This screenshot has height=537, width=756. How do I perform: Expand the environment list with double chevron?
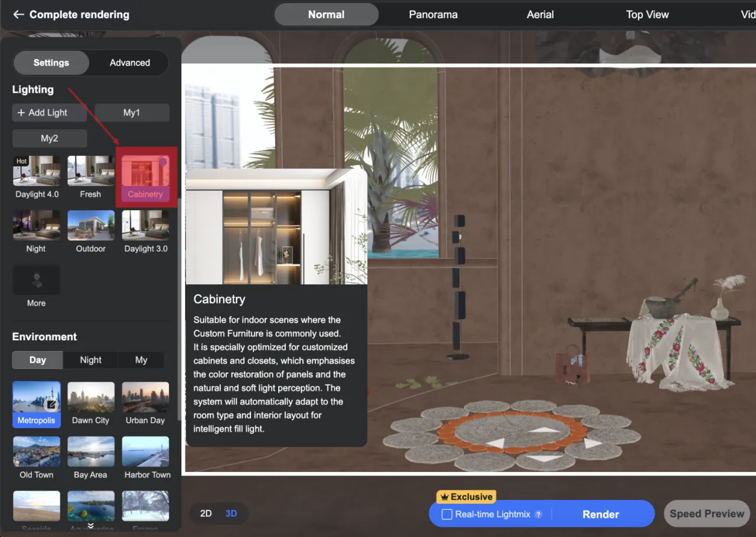[90, 525]
